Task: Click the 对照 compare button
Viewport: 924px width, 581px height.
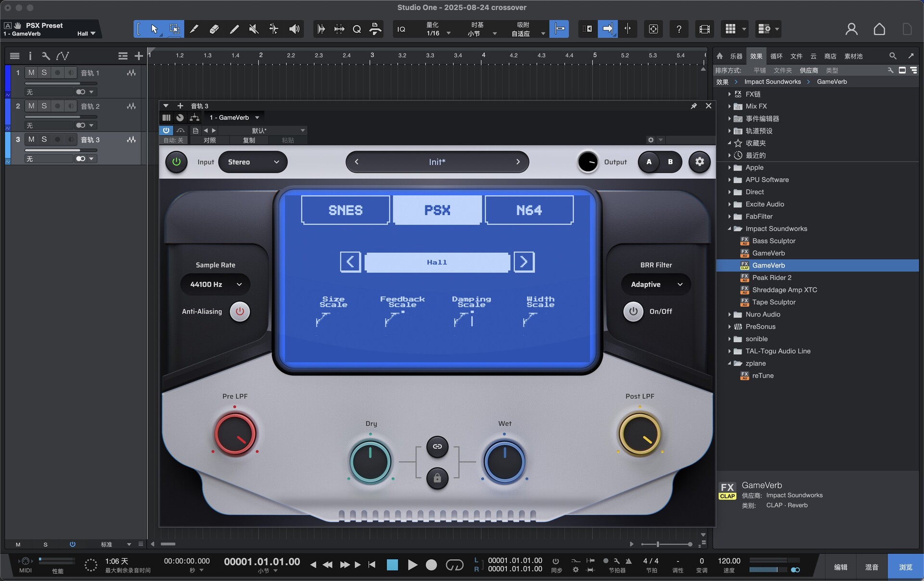Action: (x=209, y=140)
